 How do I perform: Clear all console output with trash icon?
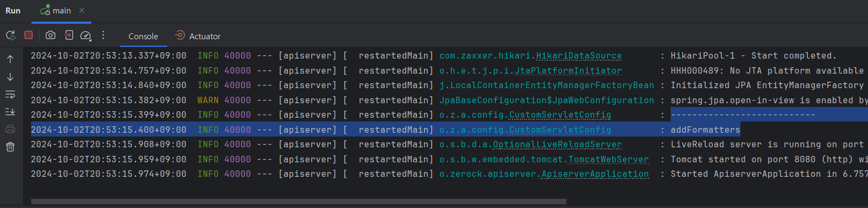[10, 147]
